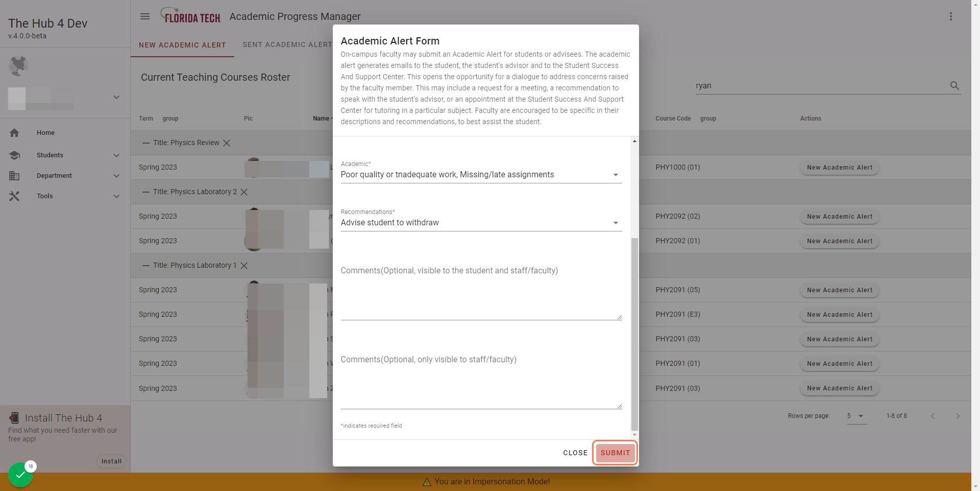The image size is (980, 491).
Task: Click the Department building icon
Action: pyautogui.click(x=14, y=176)
